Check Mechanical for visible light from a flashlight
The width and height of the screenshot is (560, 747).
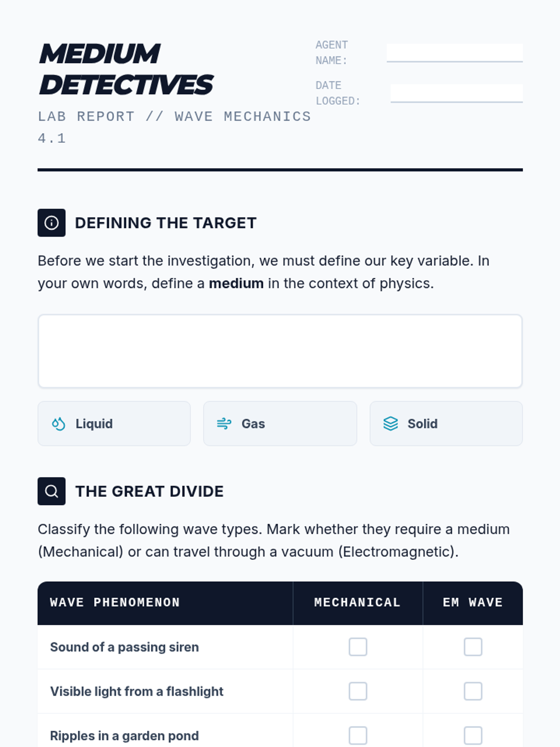coord(358,691)
